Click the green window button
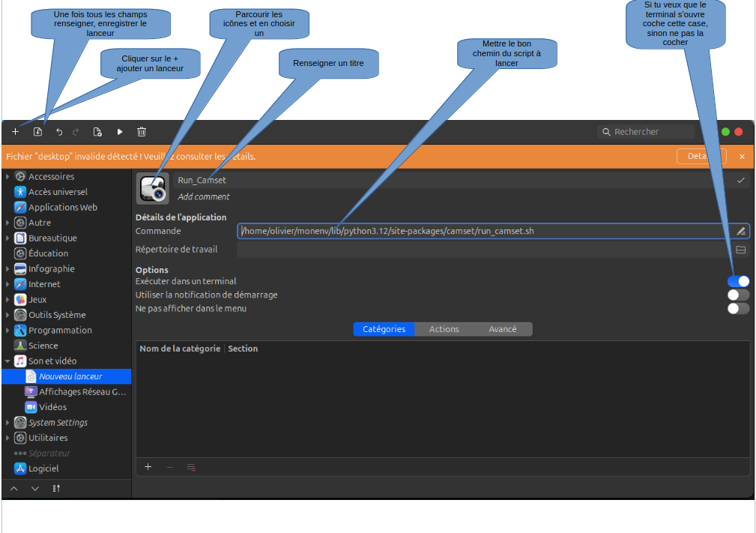The image size is (756, 533). (x=725, y=132)
